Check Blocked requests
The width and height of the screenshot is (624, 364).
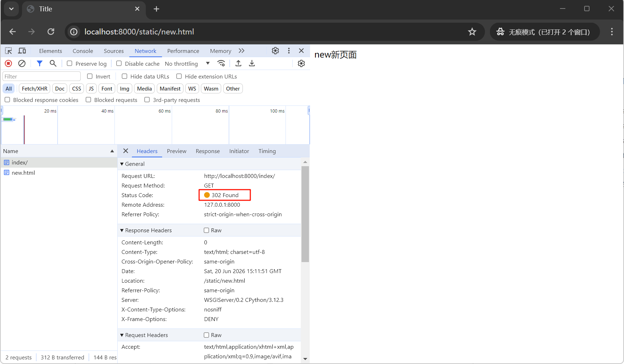click(89, 100)
